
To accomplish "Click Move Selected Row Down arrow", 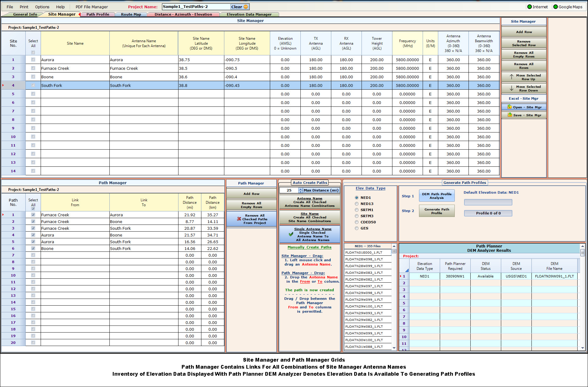I will pyautogui.click(x=512, y=88).
